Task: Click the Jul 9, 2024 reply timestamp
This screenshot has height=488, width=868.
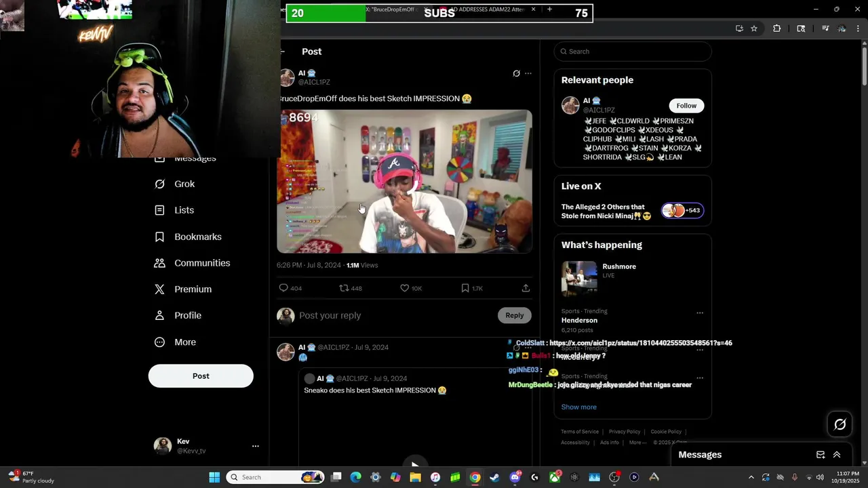Action: tap(372, 348)
